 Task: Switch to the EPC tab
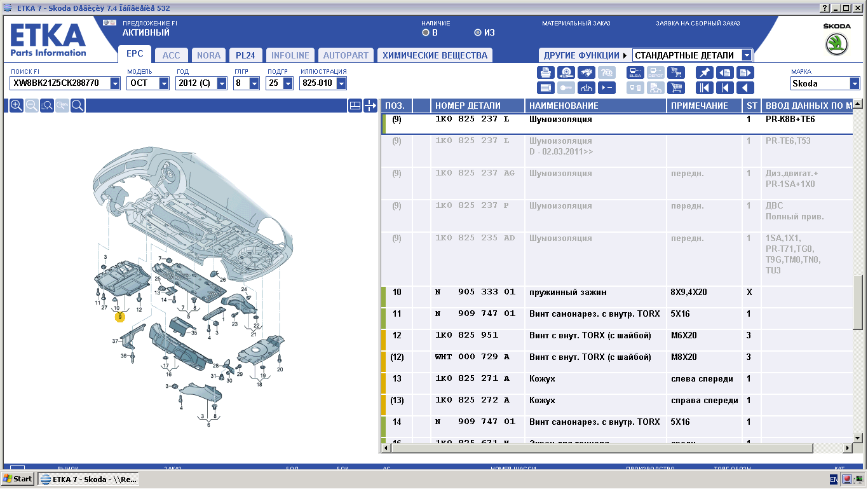135,54
